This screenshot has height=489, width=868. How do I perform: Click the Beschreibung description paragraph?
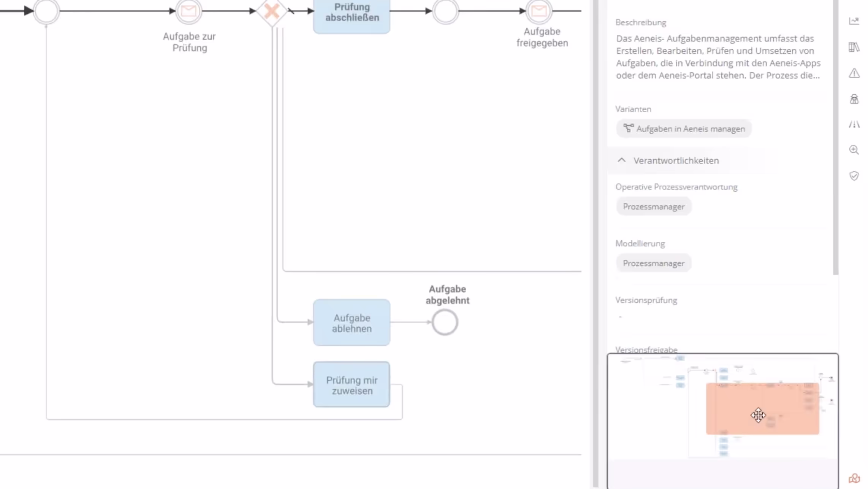click(x=718, y=57)
